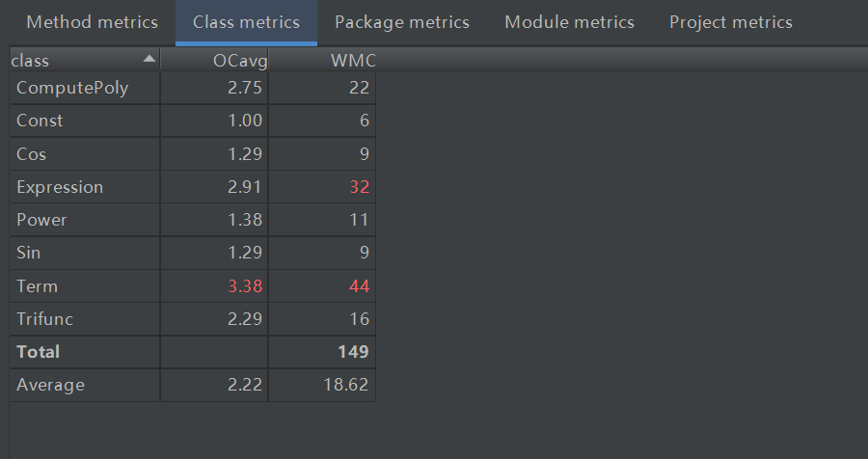868x459 pixels.
Task: Select the Const class row
Action: (x=40, y=121)
